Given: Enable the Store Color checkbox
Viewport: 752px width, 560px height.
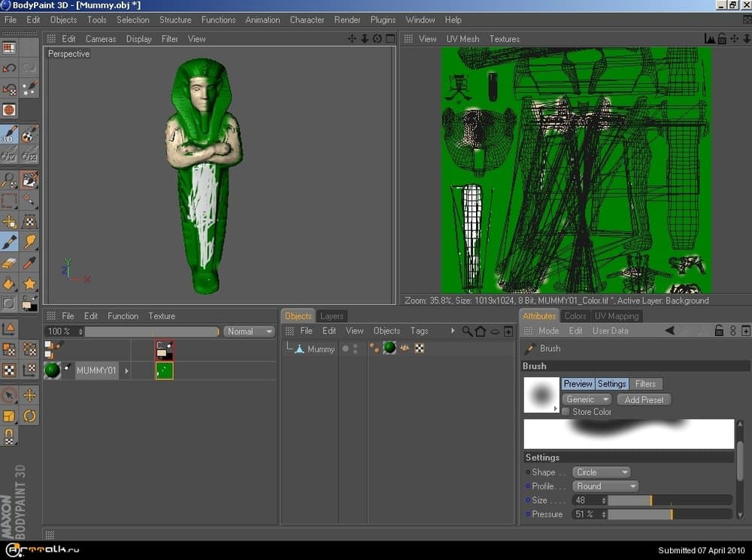Looking at the screenshot, I should click(x=566, y=412).
